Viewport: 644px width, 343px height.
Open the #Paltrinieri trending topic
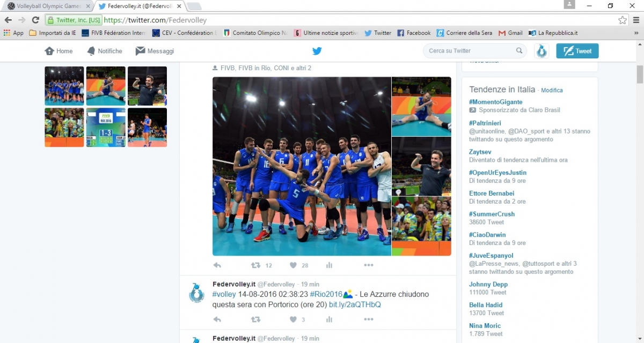[x=485, y=123]
